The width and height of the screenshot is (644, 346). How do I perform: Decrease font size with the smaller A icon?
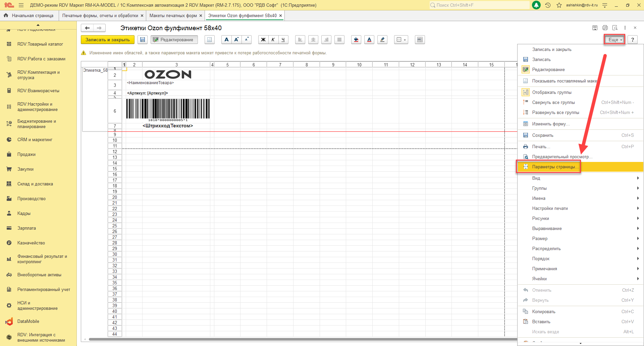(x=247, y=40)
